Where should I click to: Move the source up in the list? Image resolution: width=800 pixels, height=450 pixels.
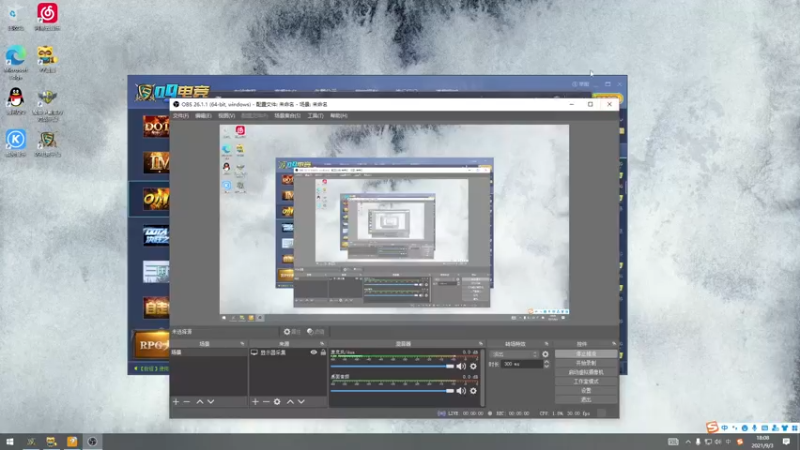290,402
